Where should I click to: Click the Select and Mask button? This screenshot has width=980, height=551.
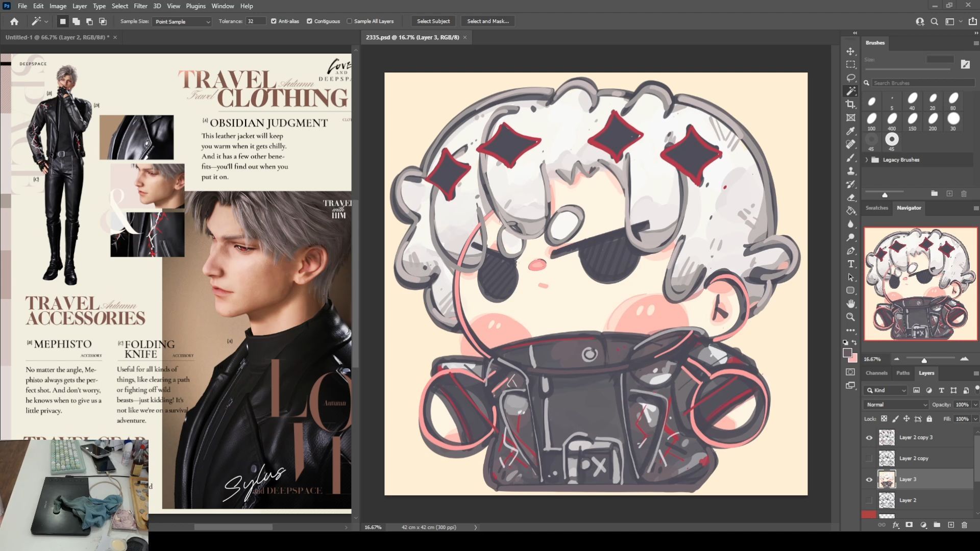click(487, 21)
